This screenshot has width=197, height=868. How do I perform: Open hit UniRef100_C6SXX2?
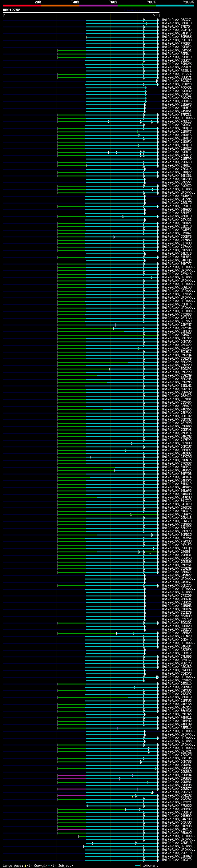177,20
